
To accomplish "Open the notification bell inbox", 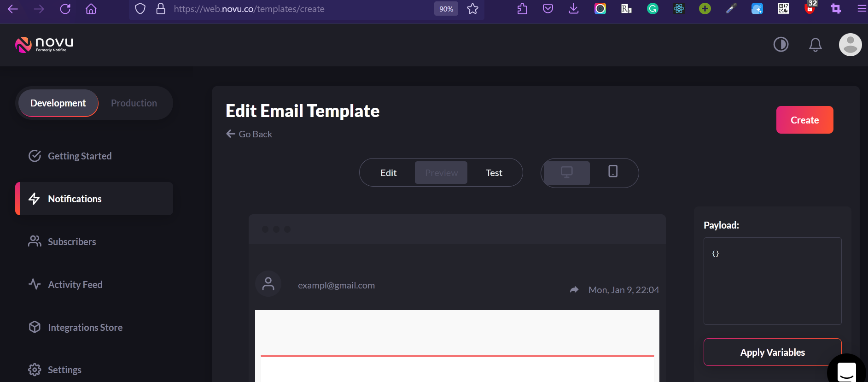I will [816, 45].
